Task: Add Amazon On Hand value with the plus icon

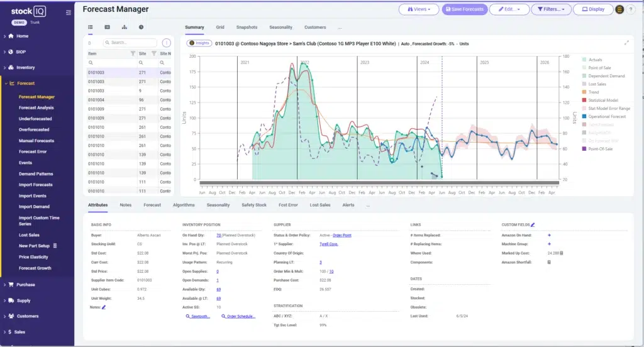Action: 549,235
